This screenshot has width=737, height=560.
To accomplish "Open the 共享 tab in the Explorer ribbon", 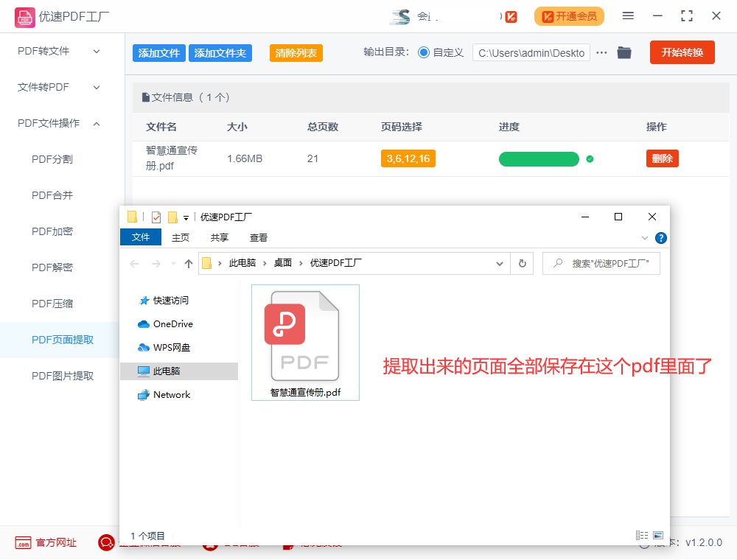I will 219,238.
